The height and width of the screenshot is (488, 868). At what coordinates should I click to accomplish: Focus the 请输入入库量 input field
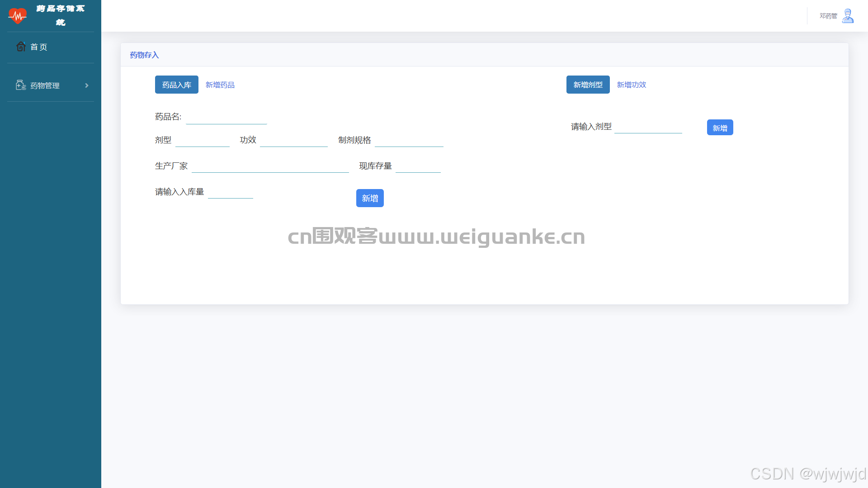pos(231,192)
